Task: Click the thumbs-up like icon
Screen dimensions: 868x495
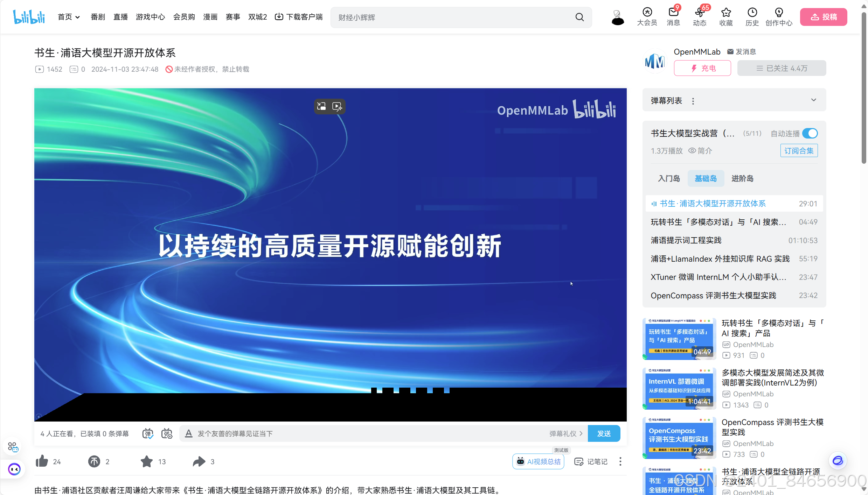Action: 42,461
